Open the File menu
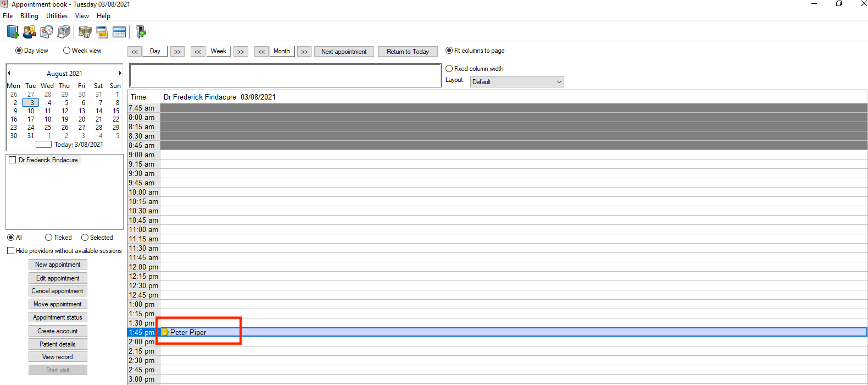 (x=8, y=16)
